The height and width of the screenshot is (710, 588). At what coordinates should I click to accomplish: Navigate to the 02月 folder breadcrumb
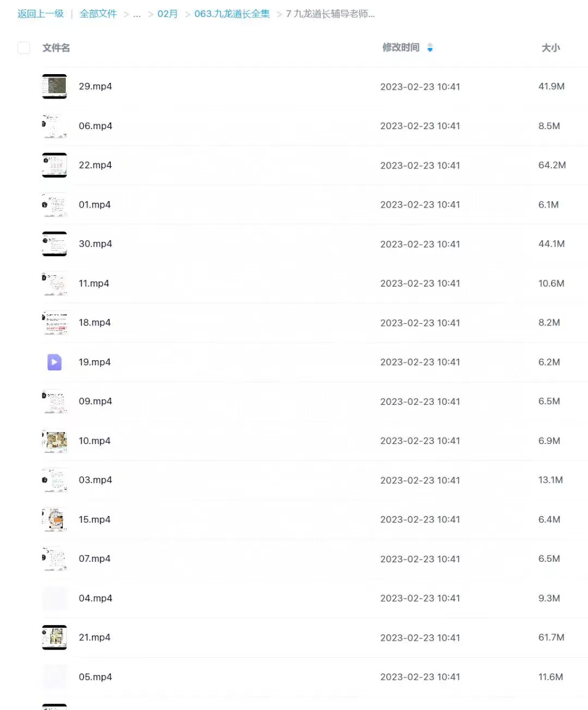[x=168, y=14]
